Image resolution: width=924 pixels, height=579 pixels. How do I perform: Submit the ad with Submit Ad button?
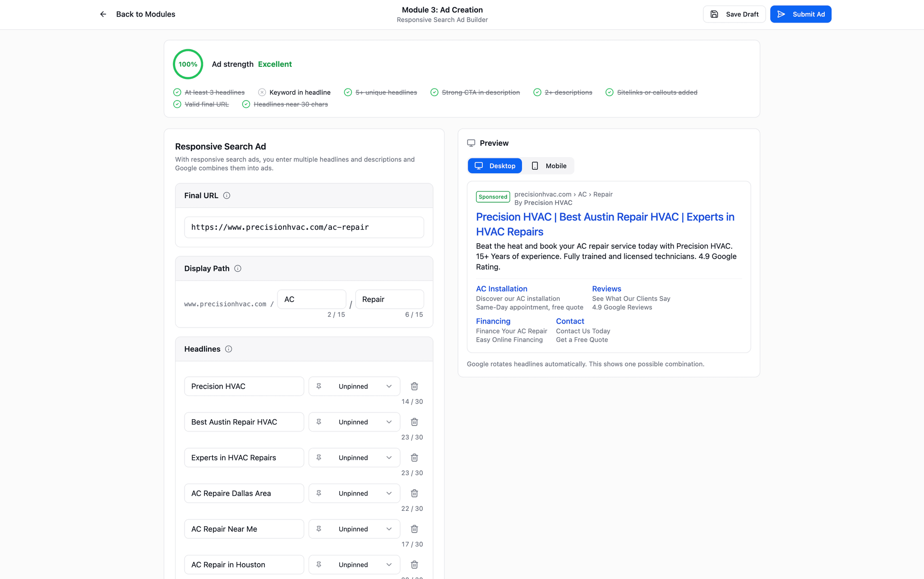coord(800,14)
